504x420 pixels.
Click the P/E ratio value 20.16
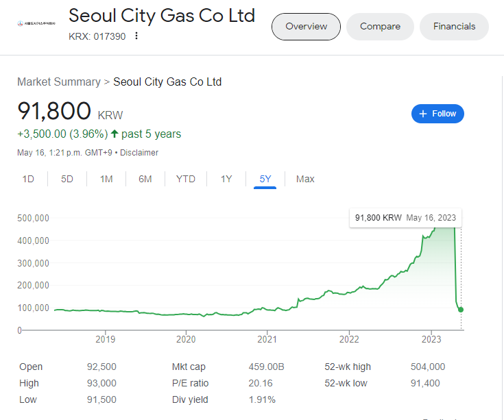pyautogui.click(x=261, y=383)
